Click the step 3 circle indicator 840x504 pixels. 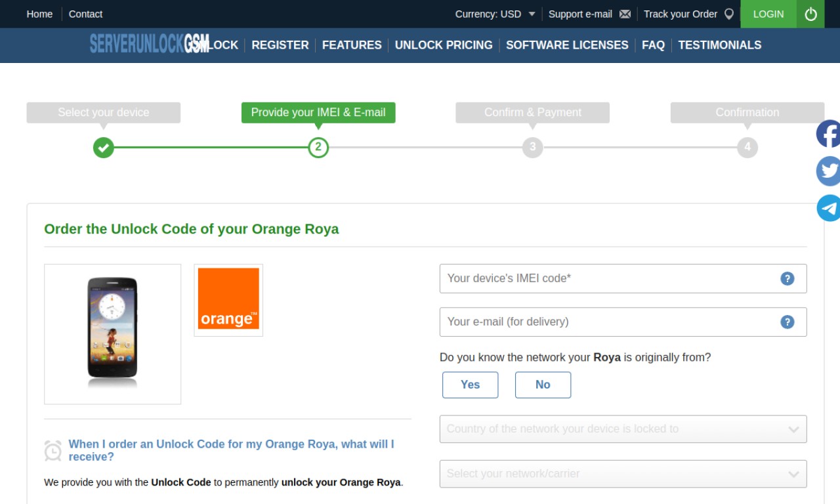(x=533, y=147)
